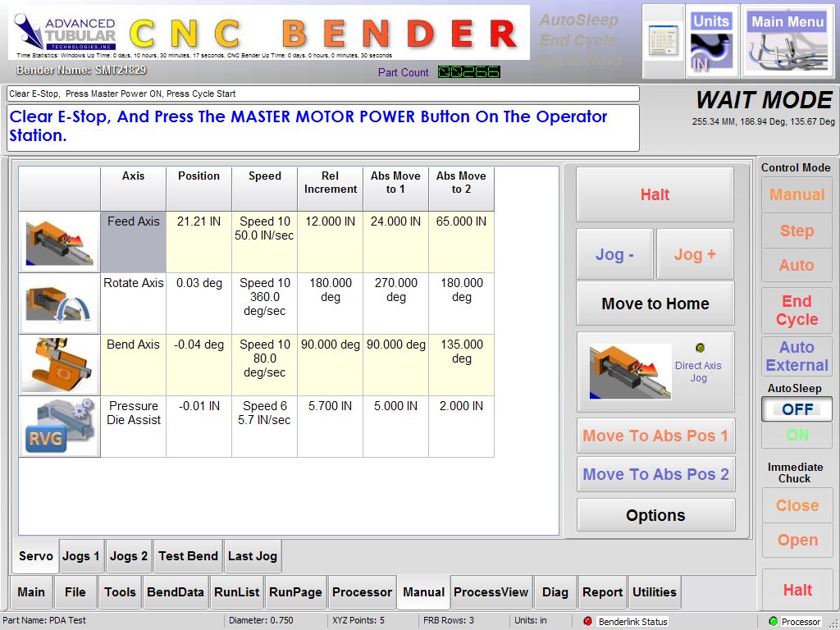
Task: Select Manual control mode
Action: tap(797, 195)
